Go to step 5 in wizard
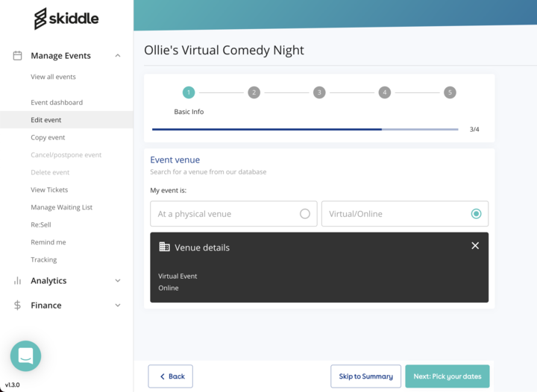This screenshot has height=392, width=537. [449, 92]
